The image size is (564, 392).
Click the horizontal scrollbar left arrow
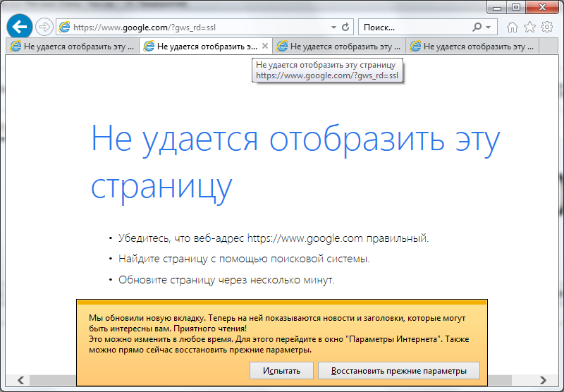pyautogui.click(x=22, y=380)
